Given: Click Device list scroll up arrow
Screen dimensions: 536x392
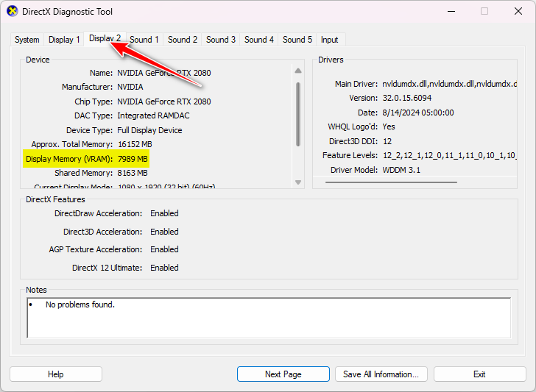Looking at the screenshot, I should [298, 71].
